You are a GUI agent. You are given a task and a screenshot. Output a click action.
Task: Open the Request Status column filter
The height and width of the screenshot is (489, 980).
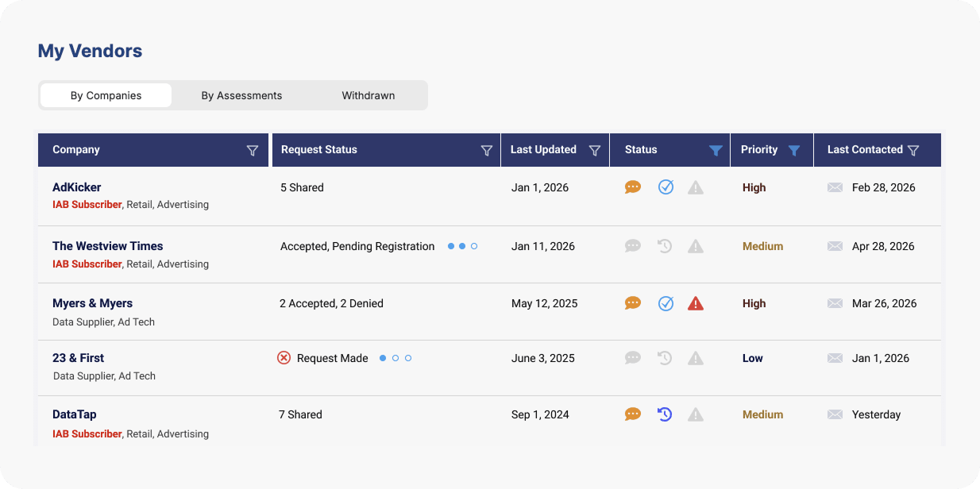coord(487,150)
